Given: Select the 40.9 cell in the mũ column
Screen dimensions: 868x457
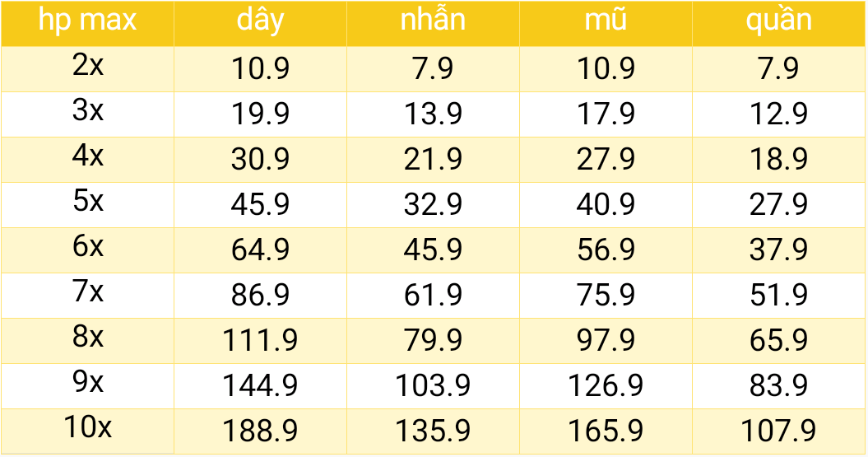Looking at the screenshot, I should [606, 205].
